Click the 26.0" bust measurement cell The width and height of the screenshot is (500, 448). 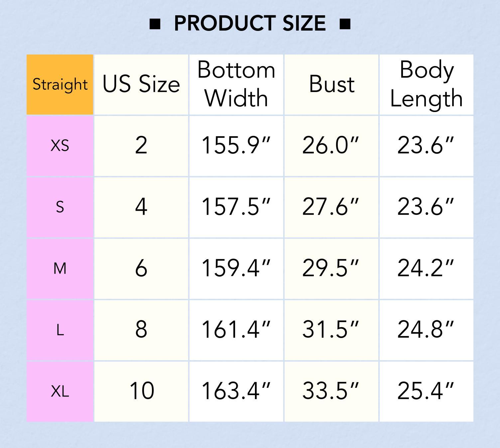coord(331,146)
